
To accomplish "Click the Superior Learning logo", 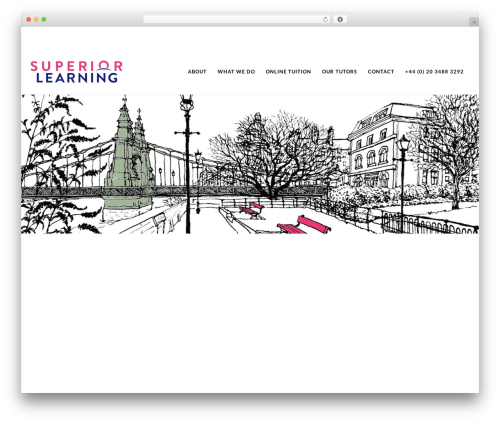I will 76,72.
